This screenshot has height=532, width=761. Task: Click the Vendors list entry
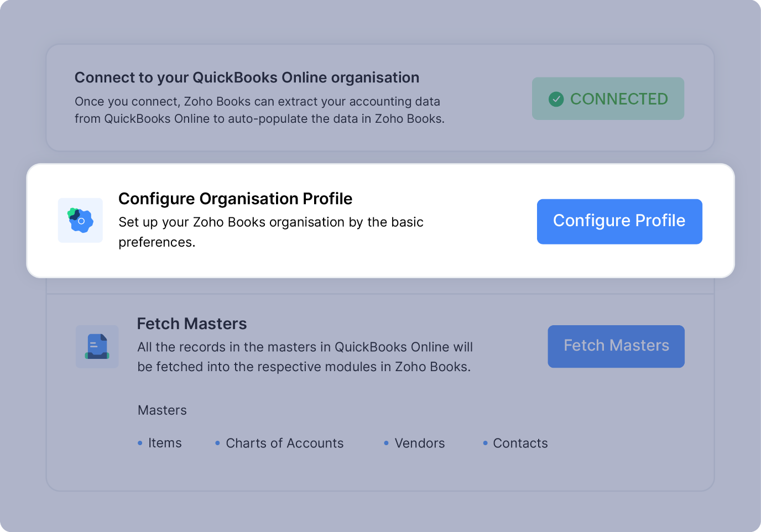click(420, 443)
